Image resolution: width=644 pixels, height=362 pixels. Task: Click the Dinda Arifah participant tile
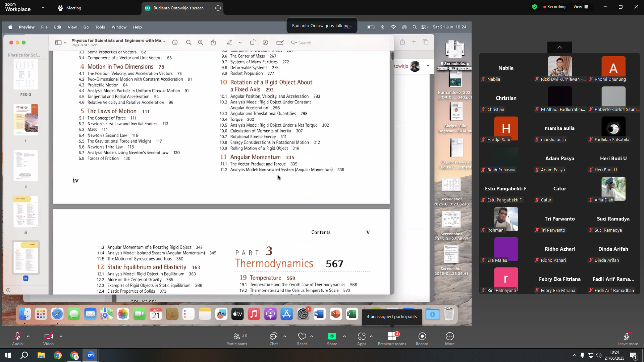coord(613,249)
